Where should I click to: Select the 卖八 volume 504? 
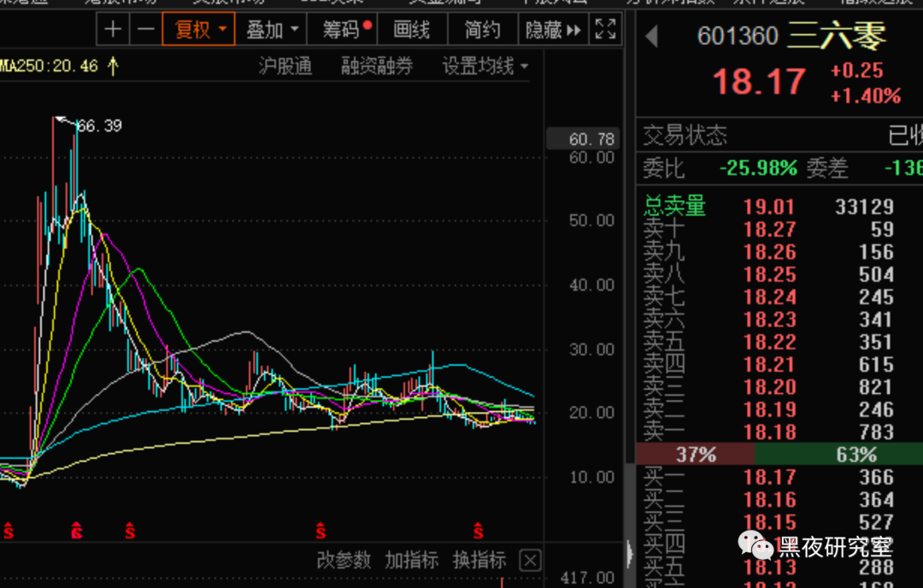point(876,275)
